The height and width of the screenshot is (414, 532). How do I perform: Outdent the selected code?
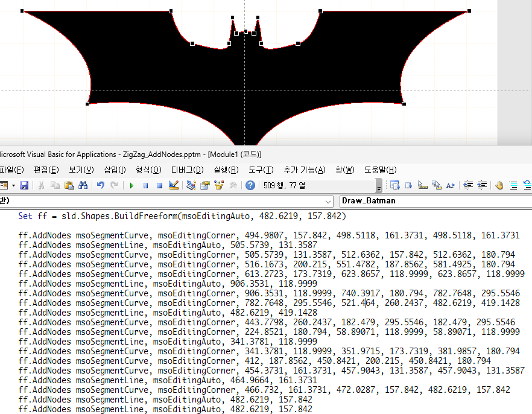pos(482,185)
